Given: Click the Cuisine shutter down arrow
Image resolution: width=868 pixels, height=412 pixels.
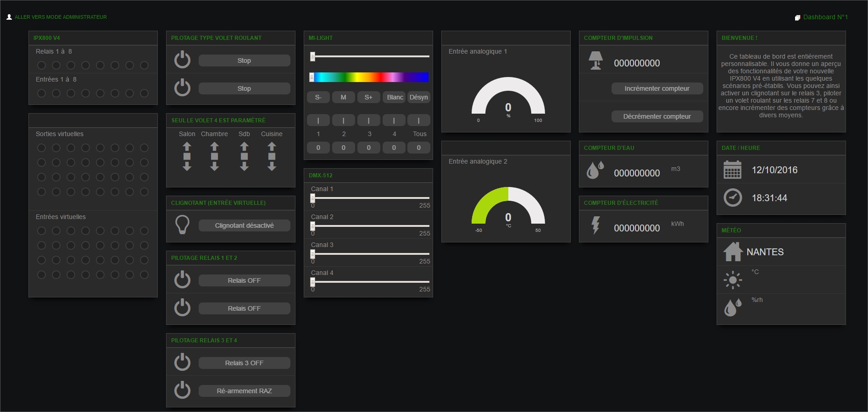Looking at the screenshot, I should (x=272, y=166).
